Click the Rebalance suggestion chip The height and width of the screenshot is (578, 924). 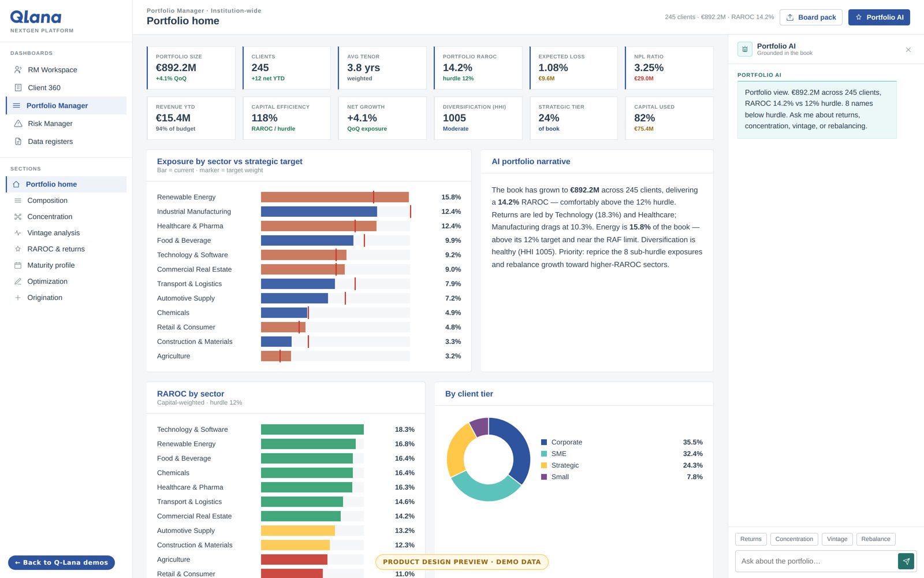click(875, 539)
